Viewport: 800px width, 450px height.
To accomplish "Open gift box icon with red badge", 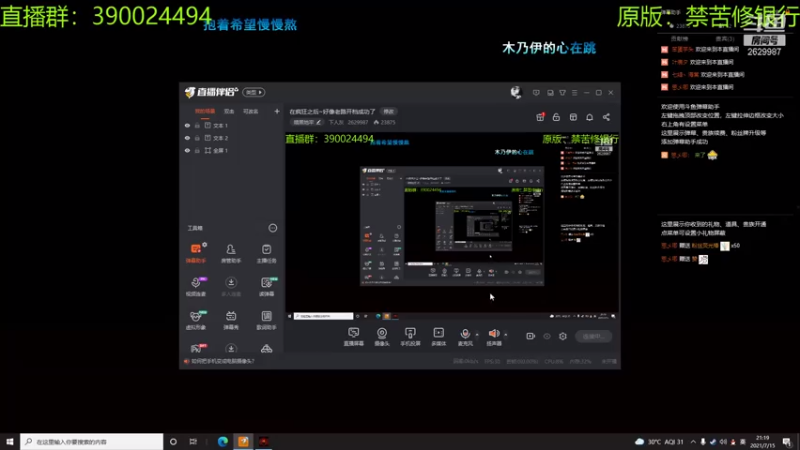I will pyautogui.click(x=540, y=117).
